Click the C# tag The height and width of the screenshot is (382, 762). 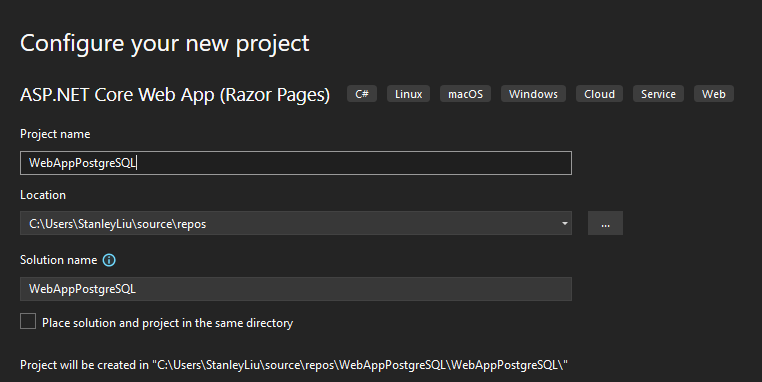(362, 94)
